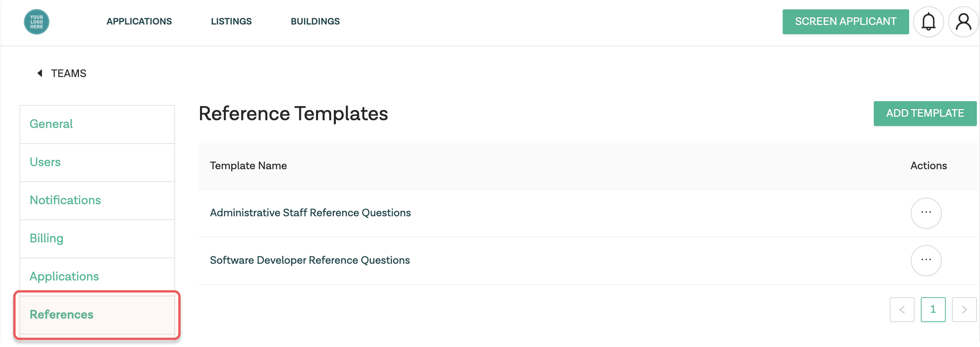This screenshot has width=980, height=347.
Task: Go to the previous page using the left chevron
Action: 902,309
